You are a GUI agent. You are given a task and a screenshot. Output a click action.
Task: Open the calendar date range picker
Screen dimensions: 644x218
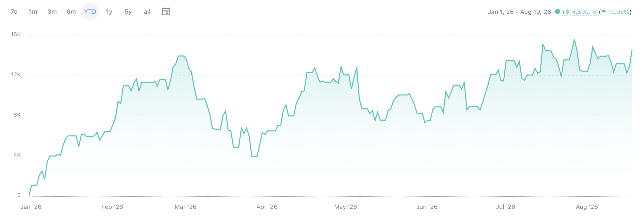click(x=166, y=12)
